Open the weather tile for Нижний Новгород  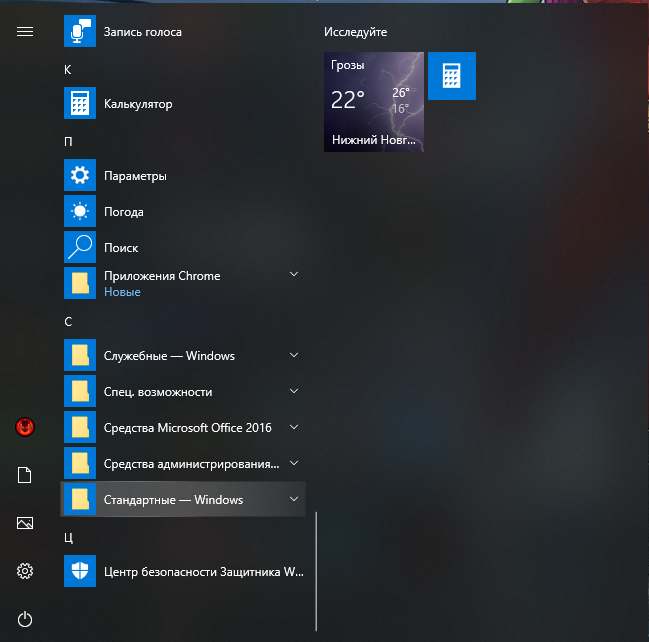pyautogui.click(x=374, y=102)
